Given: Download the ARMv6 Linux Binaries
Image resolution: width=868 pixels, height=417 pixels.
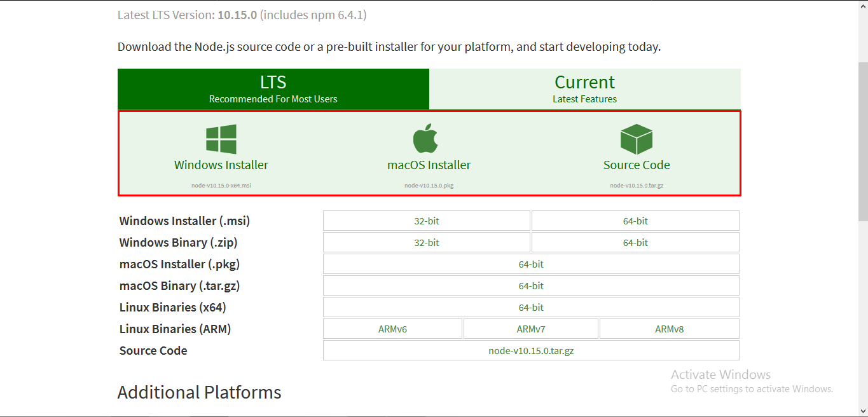Looking at the screenshot, I should 392,328.
